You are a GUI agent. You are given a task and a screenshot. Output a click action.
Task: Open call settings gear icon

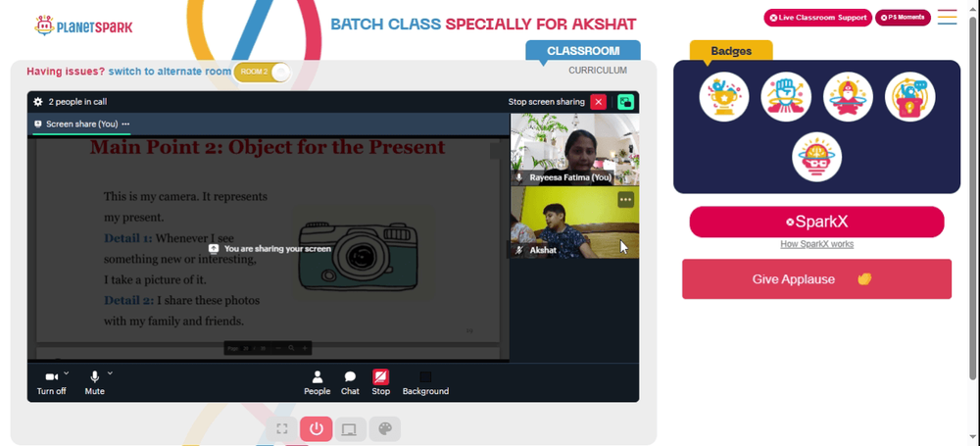(38, 101)
